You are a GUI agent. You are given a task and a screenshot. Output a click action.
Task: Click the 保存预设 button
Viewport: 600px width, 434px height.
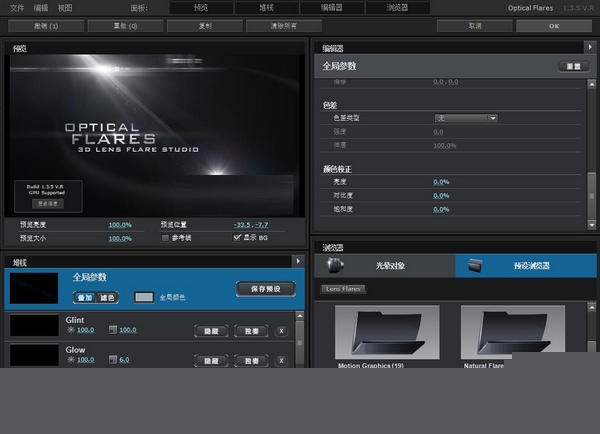point(265,288)
